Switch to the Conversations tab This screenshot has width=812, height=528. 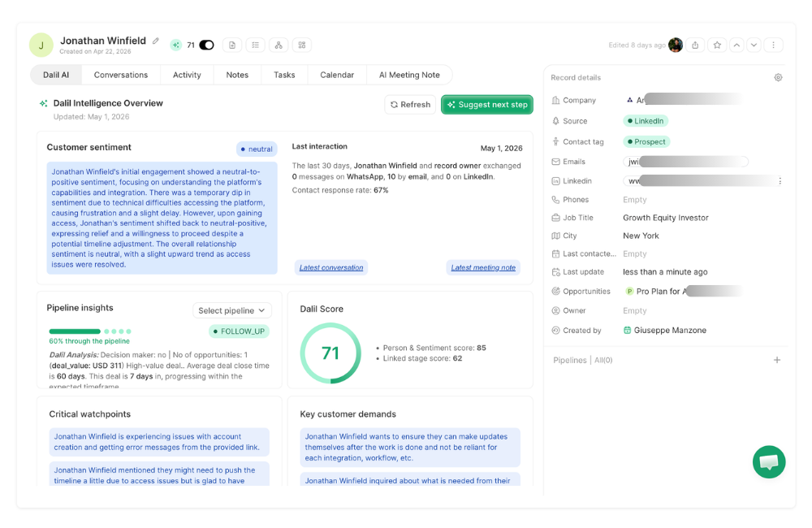121,75
